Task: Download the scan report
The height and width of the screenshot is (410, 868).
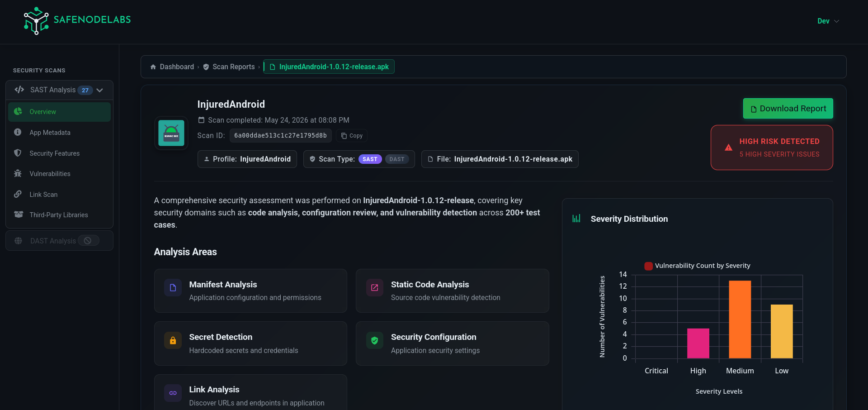Action: click(x=788, y=109)
